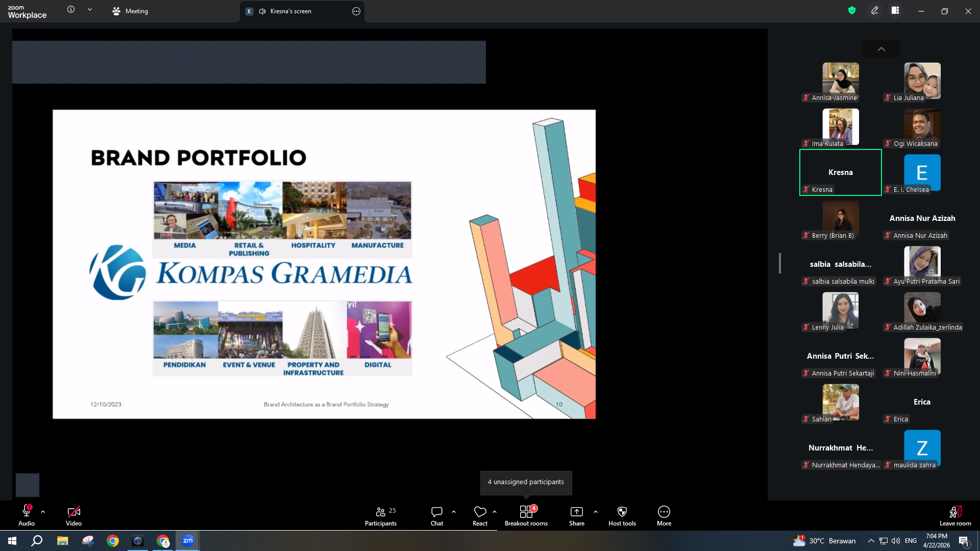Select Adillah Zulaika_zerlinda's thumbnail
Image resolution: width=980 pixels, height=551 pixels.
click(x=922, y=310)
